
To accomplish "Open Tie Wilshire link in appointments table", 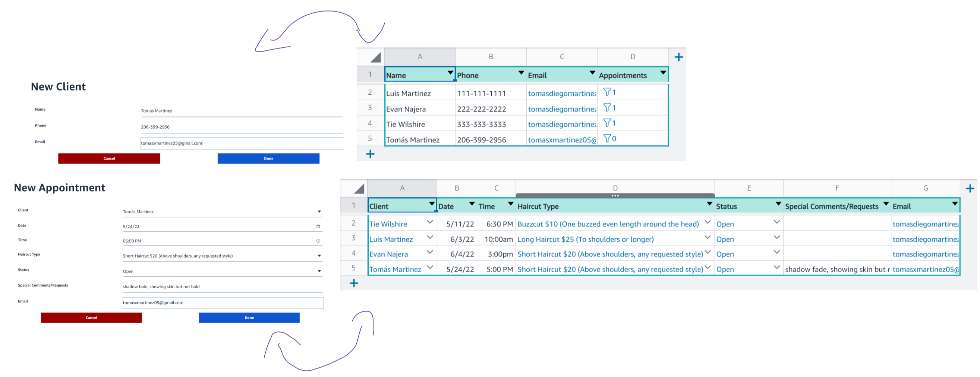I will (x=388, y=224).
